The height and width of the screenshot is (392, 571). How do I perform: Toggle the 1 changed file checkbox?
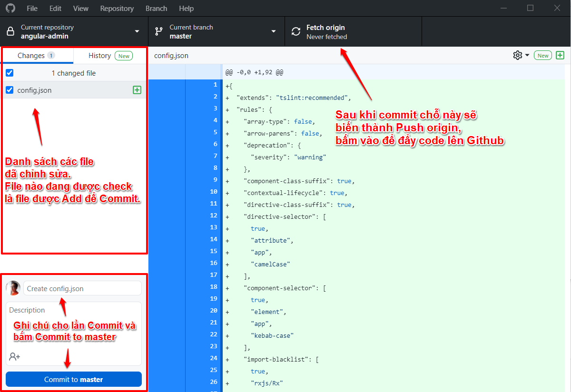click(10, 73)
